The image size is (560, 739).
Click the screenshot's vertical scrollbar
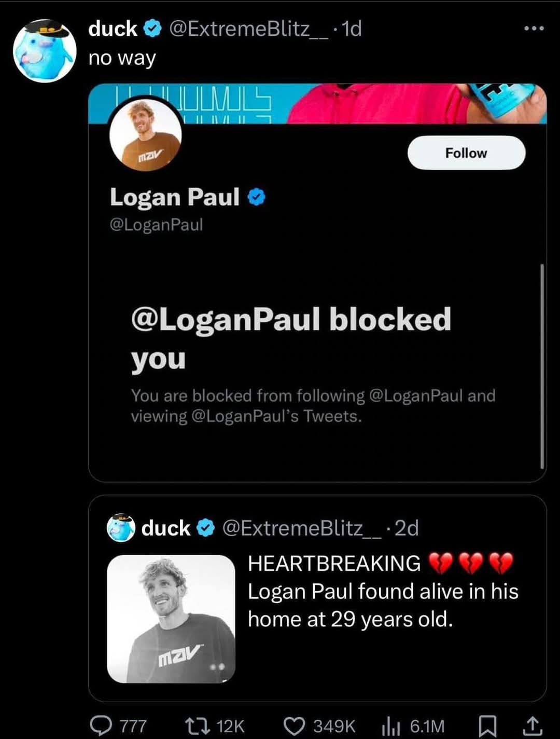click(x=542, y=366)
